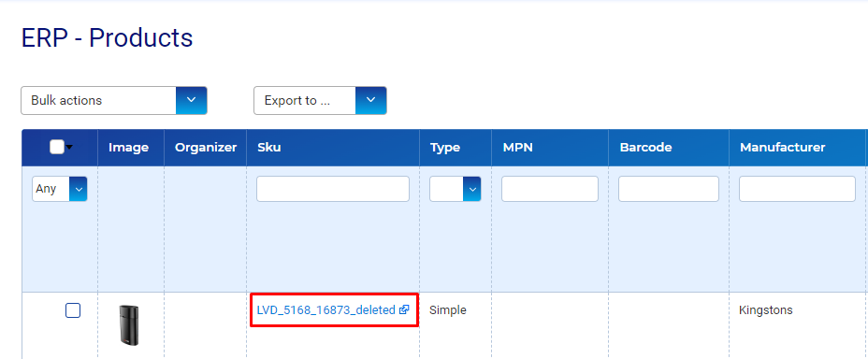This screenshot has height=359, width=868.
Task: Focus the MPN filter text box
Action: point(550,189)
